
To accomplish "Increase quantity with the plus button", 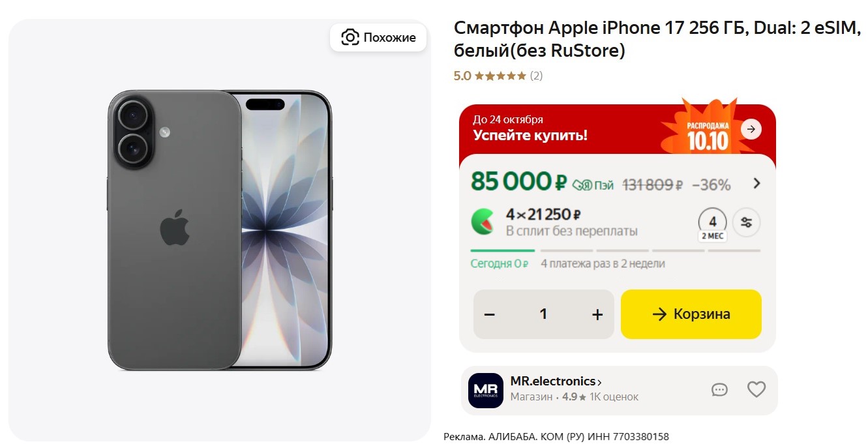I will [x=597, y=314].
